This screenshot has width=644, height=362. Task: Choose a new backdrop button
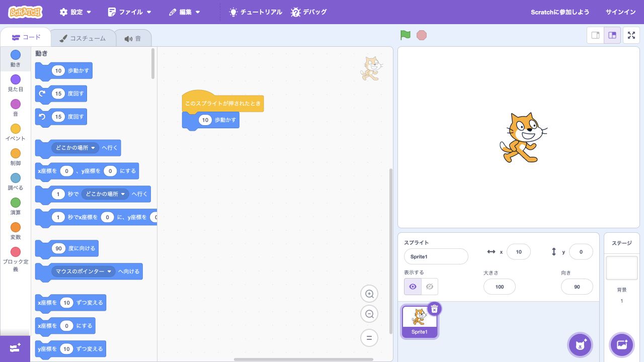(x=621, y=345)
